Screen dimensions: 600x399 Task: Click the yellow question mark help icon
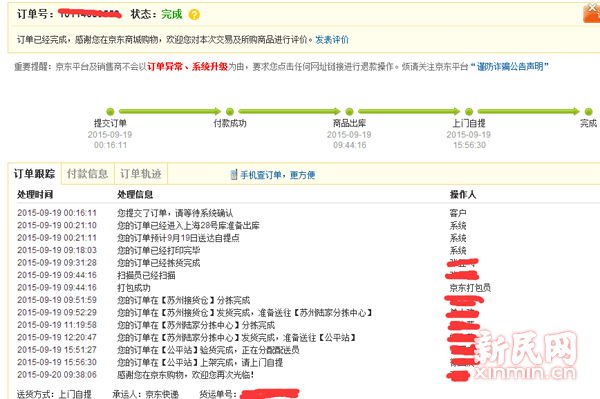194,15
